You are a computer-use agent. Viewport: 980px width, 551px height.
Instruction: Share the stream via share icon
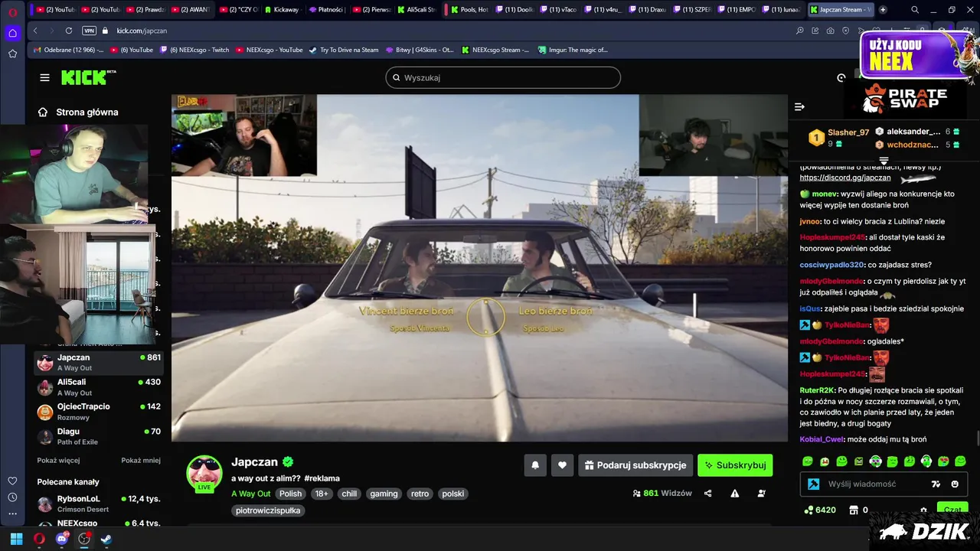[x=707, y=494]
